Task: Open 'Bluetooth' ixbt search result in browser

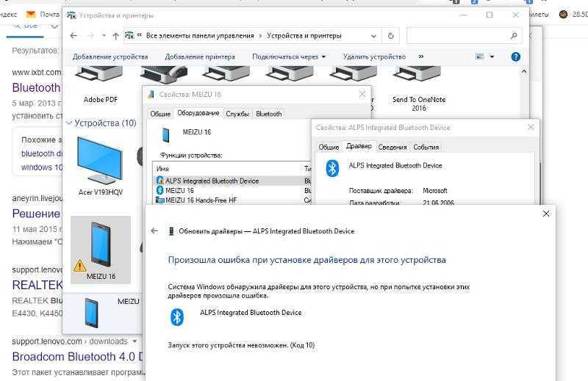Action: tap(36, 87)
